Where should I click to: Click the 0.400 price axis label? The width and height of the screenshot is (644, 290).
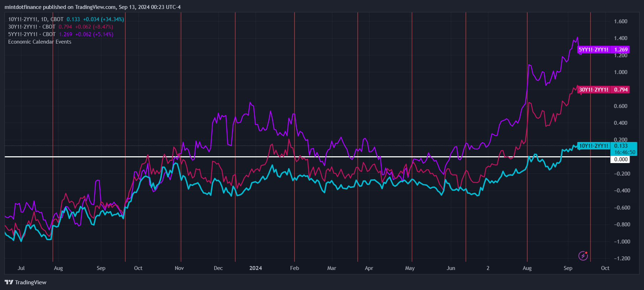coord(620,123)
